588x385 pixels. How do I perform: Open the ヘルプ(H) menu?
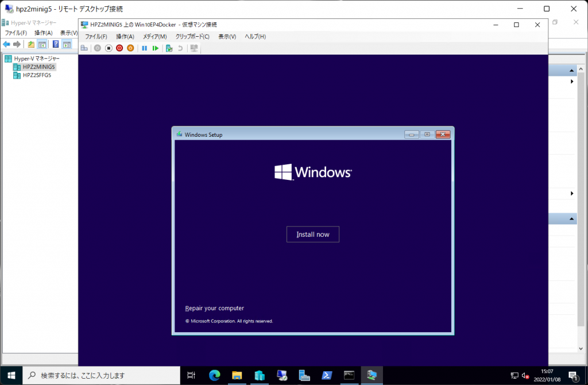[x=256, y=36]
